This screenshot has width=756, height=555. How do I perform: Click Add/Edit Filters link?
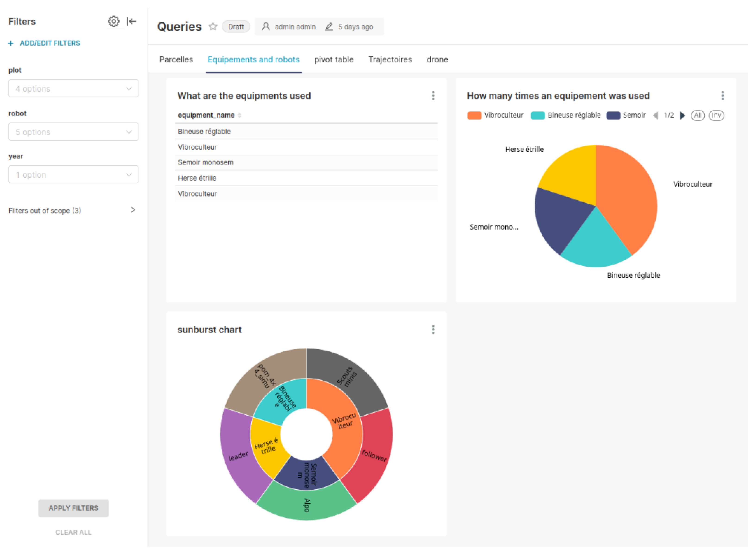pyautogui.click(x=49, y=43)
